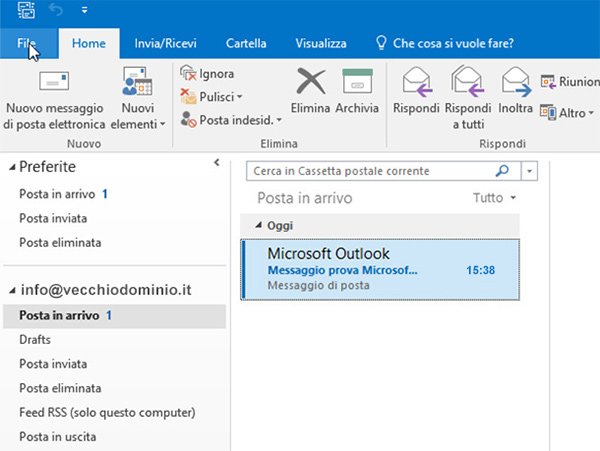Screen dimensions: 600x451
Task: Open the Invia/Ricevi tab
Action: [x=165, y=43]
